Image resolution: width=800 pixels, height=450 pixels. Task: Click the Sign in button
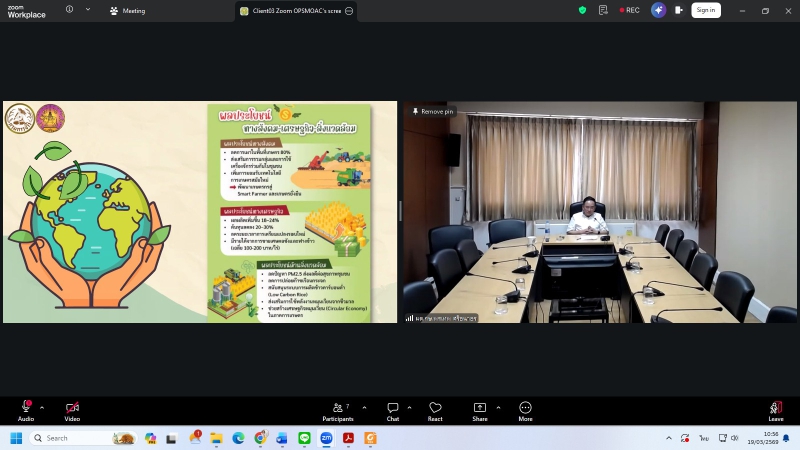[x=706, y=10]
